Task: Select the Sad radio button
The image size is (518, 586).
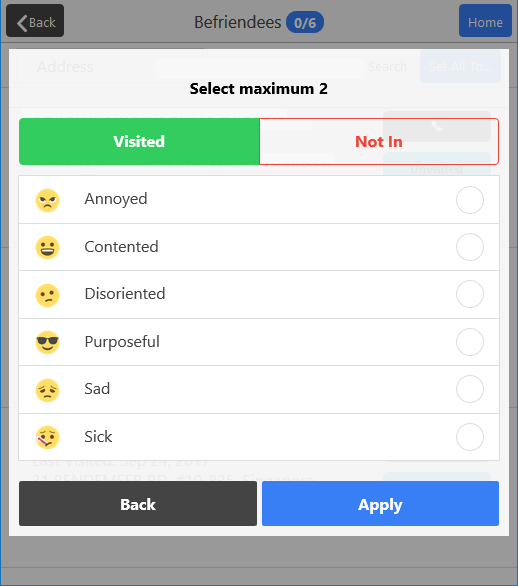Action: click(x=470, y=389)
